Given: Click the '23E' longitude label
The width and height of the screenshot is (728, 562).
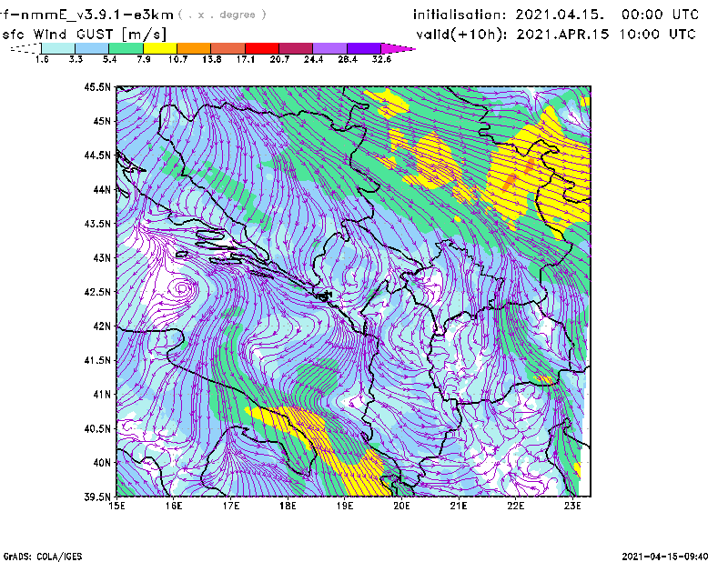Looking at the screenshot, I should click(572, 506).
